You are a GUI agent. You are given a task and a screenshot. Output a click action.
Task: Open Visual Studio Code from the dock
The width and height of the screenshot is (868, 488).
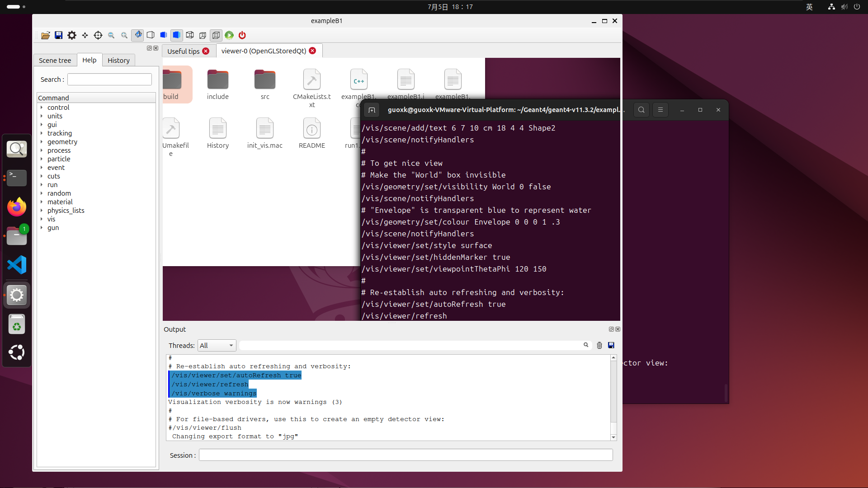pos(17,265)
